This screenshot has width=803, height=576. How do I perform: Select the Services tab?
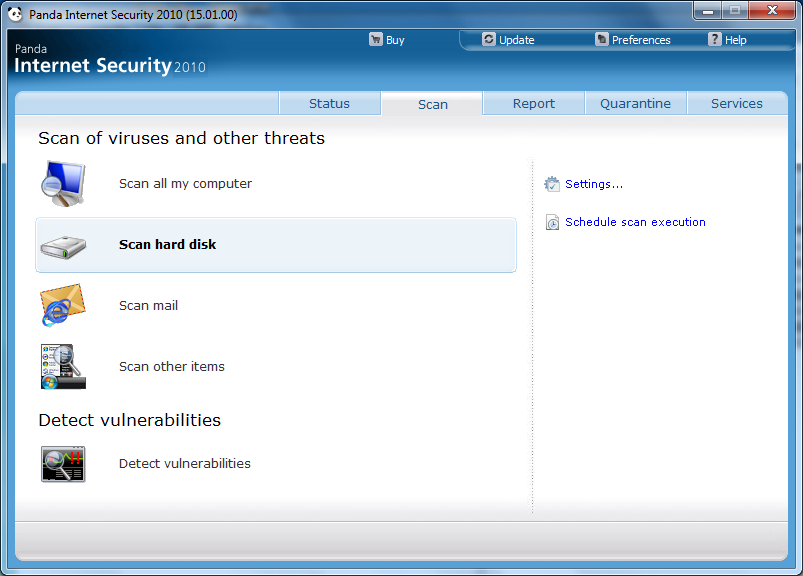pos(737,104)
